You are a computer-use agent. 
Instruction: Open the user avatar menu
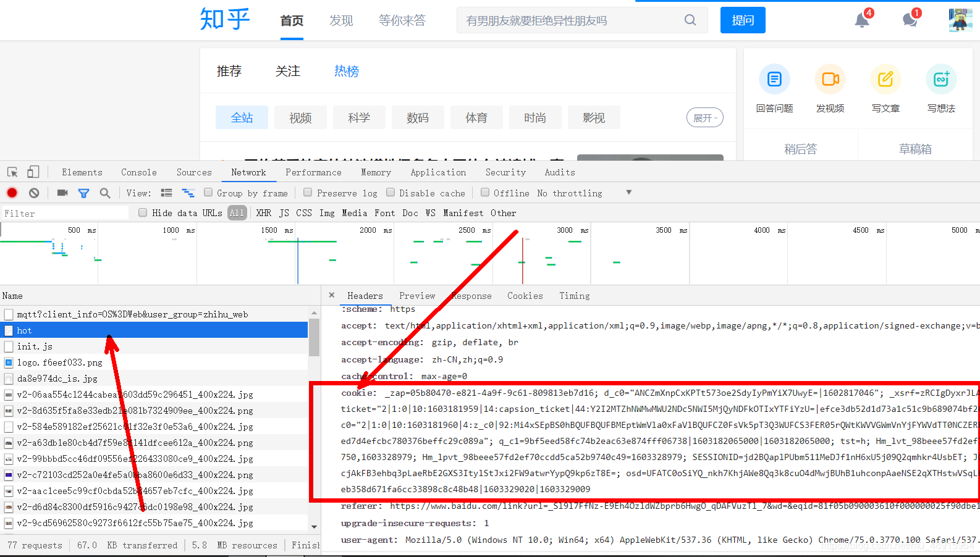960,20
